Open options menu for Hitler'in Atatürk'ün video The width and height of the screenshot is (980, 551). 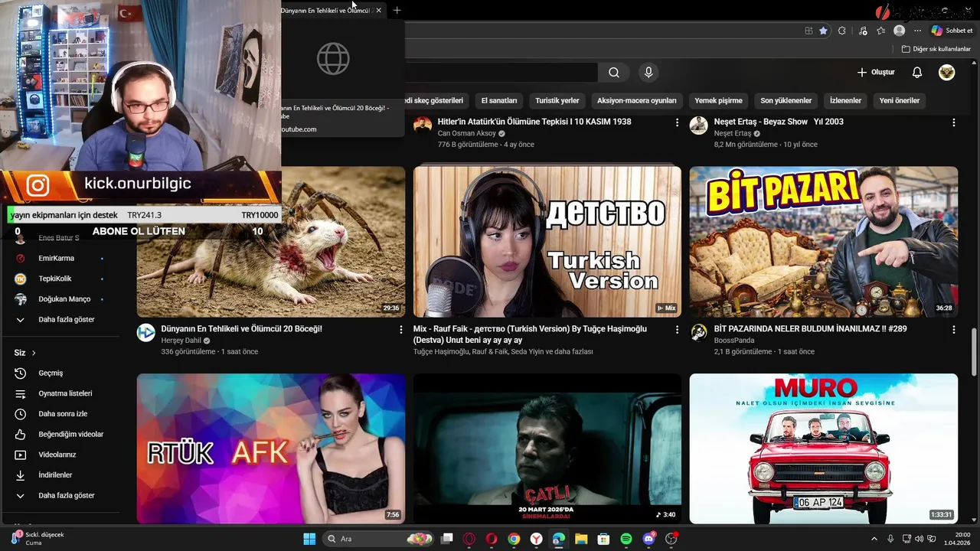tap(677, 122)
